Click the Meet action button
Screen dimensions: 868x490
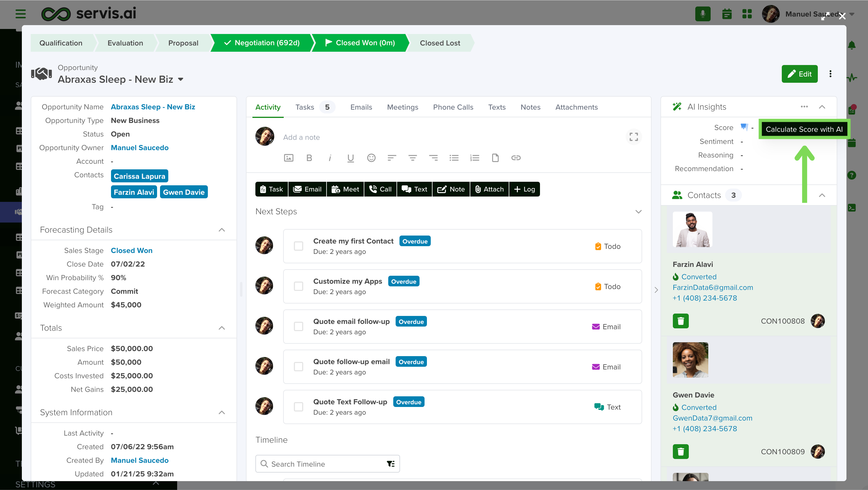point(345,189)
